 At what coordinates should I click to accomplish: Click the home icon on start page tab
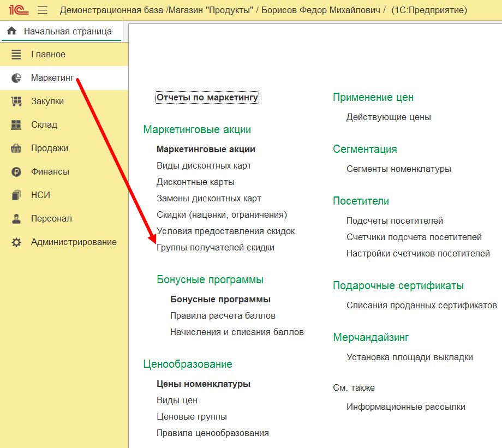pyautogui.click(x=11, y=31)
